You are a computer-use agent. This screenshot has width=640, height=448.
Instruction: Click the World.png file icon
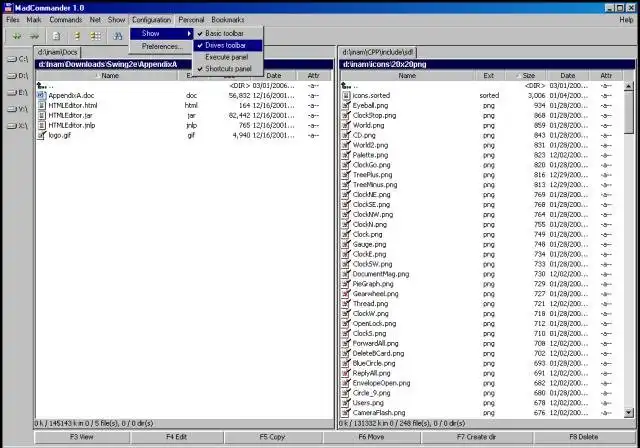pos(346,125)
